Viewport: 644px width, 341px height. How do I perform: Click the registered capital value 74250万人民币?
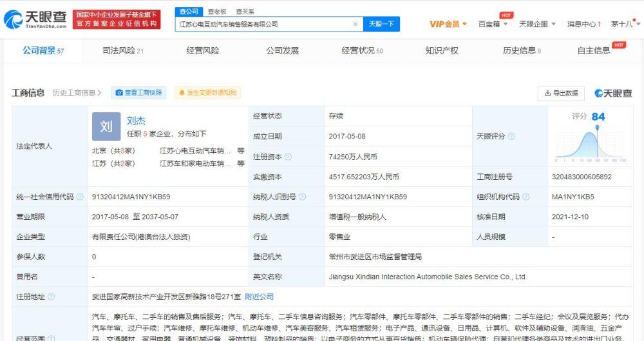(x=353, y=157)
